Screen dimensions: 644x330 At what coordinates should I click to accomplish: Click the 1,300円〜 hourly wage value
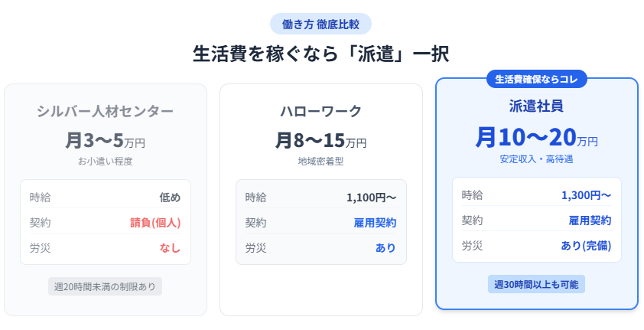[586, 195]
